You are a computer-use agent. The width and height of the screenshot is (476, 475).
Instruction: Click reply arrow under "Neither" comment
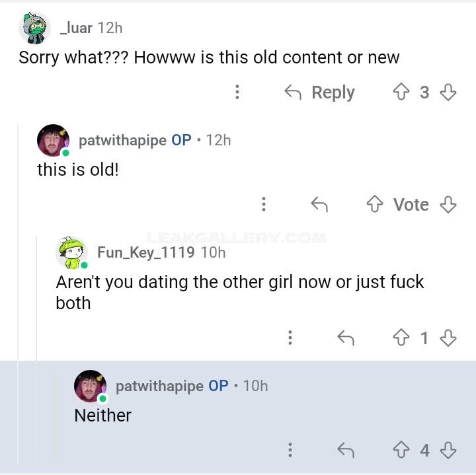(x=346, y=451)
